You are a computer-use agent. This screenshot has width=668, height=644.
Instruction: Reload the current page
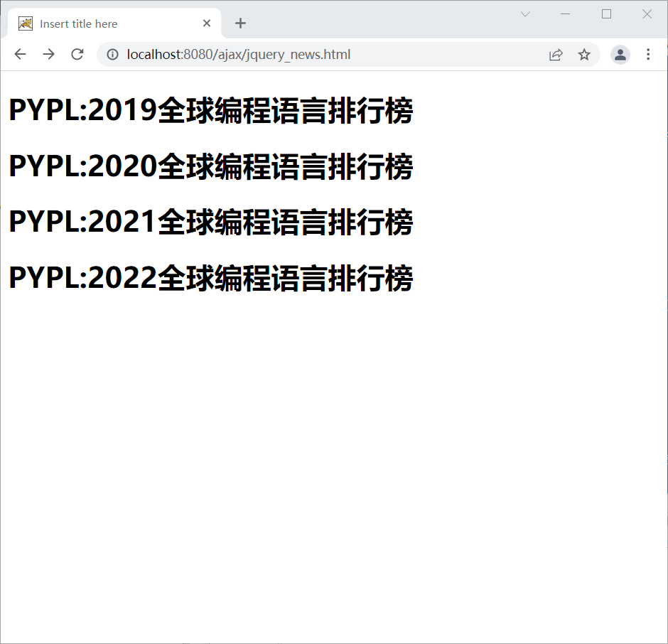77,55
